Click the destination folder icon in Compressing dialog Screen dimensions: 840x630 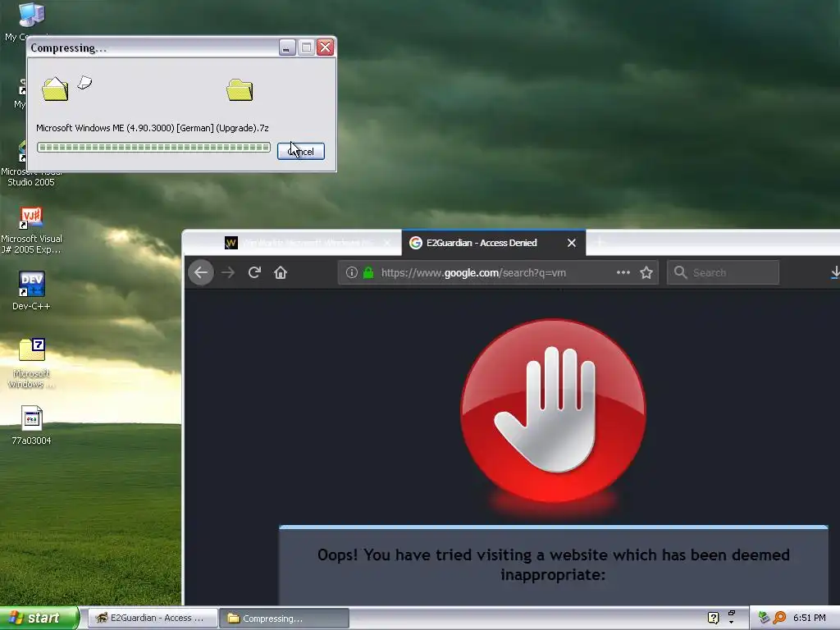click(240, 90)
